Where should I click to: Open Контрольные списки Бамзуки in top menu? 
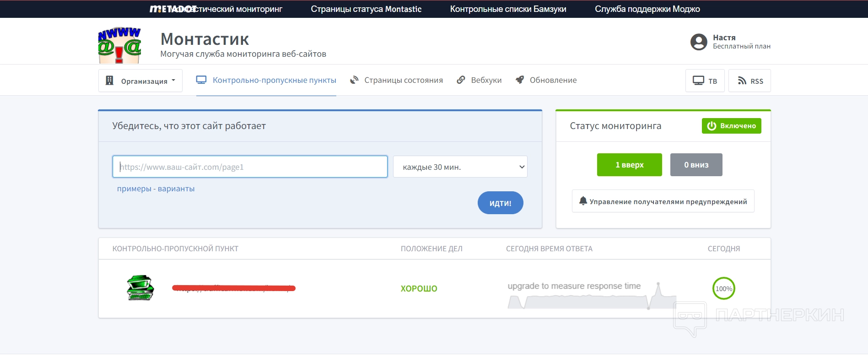coord(508,9)
